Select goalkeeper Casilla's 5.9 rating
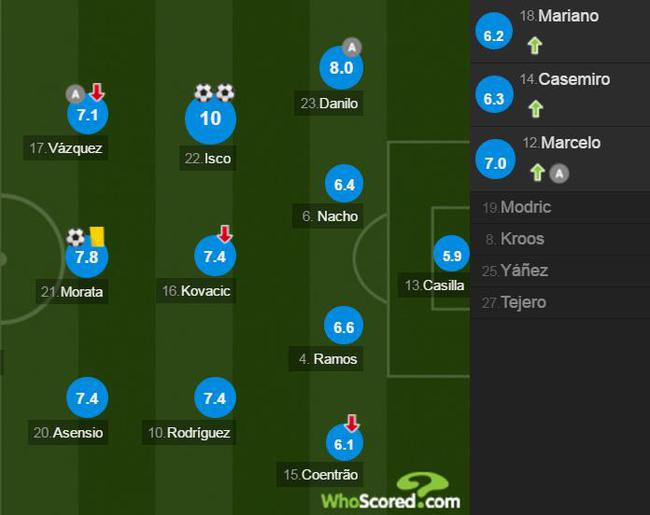This screenshot has height=515, width=650. click(452, 256)
